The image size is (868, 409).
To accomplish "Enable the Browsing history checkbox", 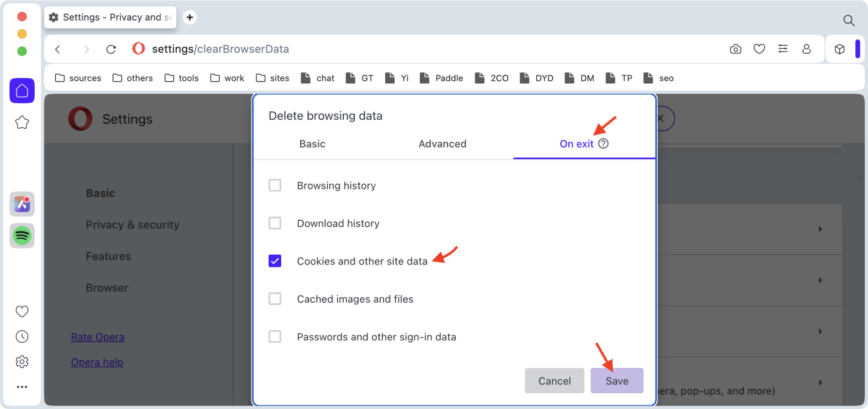I will [x=275, y=185].
